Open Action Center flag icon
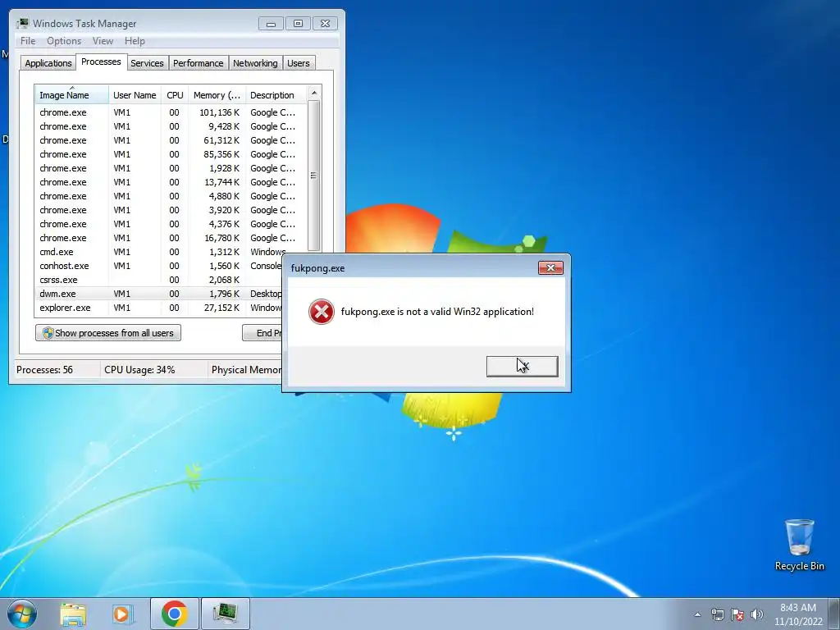Image resolution: width=840 pixels, height=630 pixels. click(x=737, y=614)
